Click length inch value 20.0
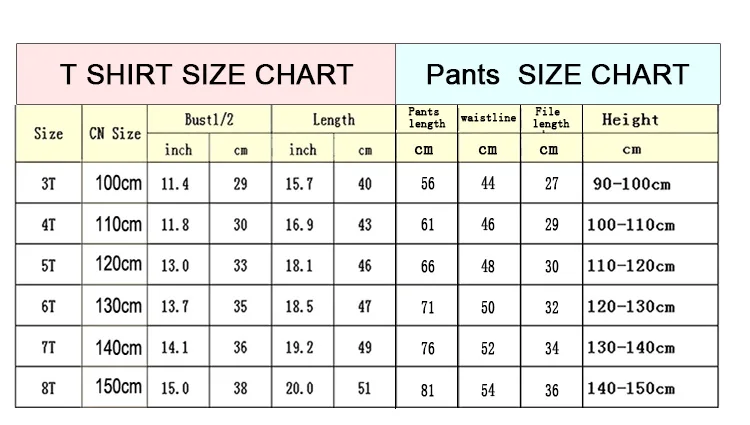Image resolution: width=750 pixels, height=425 pixels. [x=299, y=388]
